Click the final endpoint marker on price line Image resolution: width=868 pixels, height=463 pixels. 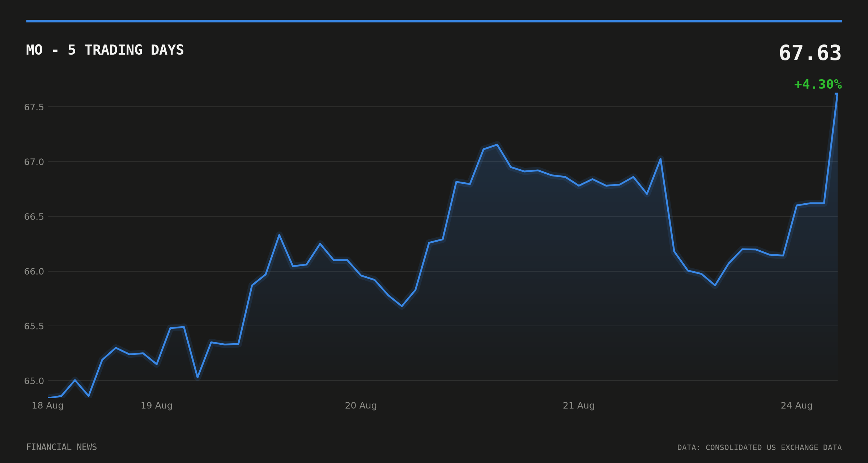(837, 94)
